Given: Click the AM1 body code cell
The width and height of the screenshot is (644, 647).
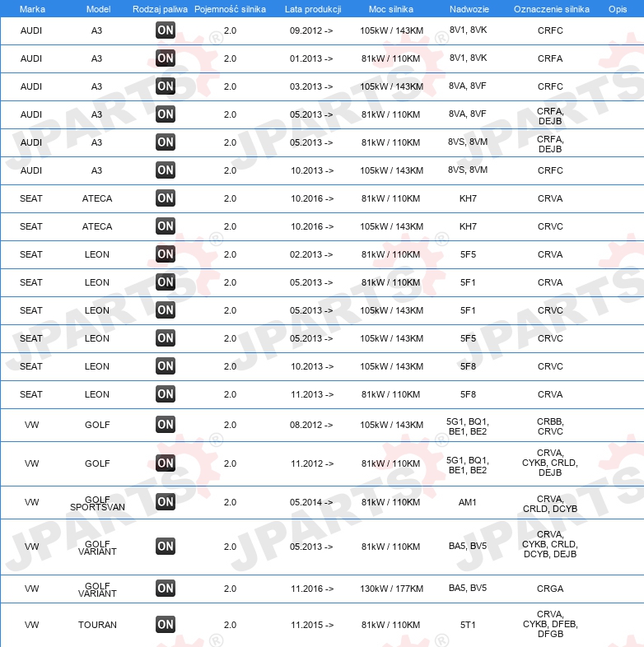Looking at the screenshot, I should (x=467, y=502).
